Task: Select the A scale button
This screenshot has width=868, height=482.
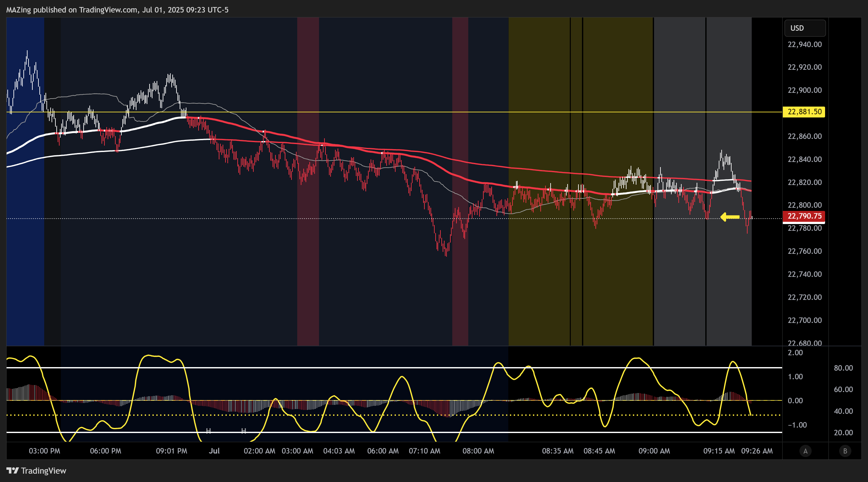Action: point(805,451)
